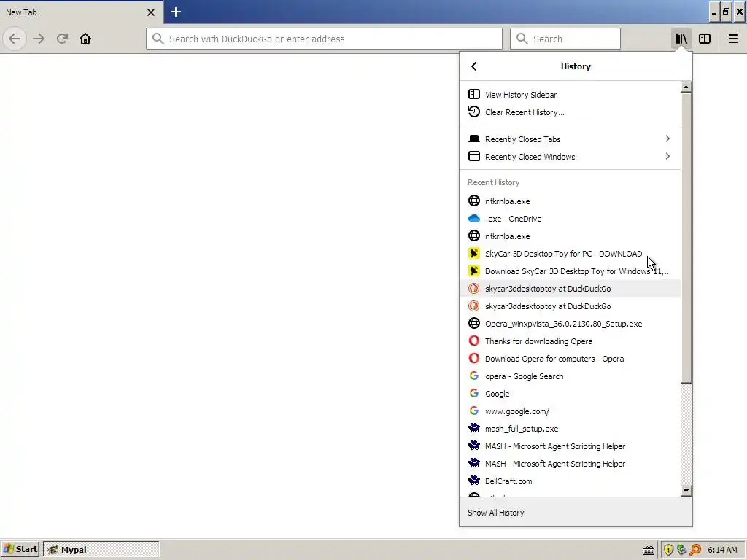Open BellCraft.com history entry
Image resolution: width=747 pixels, height=560 pixels.
pyautogui.click(x=570, y=481)
